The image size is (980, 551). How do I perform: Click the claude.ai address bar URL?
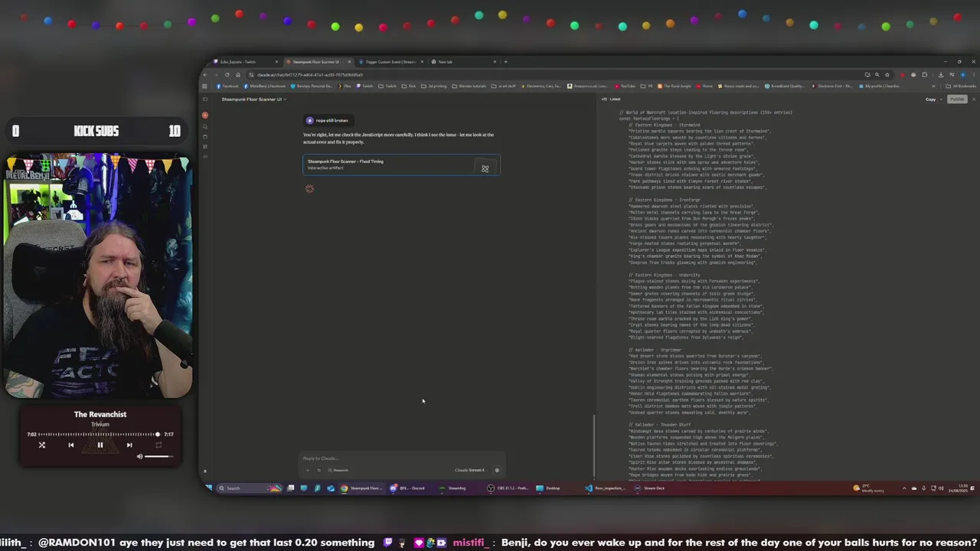310,74
